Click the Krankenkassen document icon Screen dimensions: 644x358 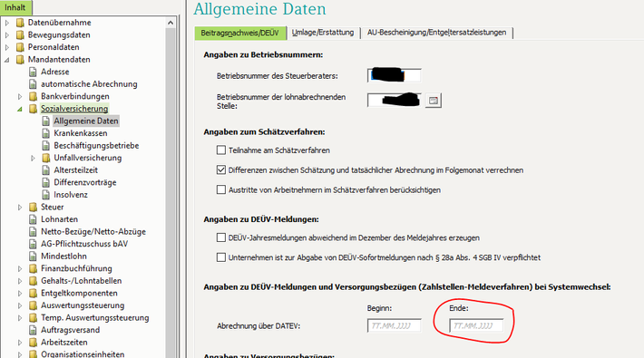tap(46, 133)
